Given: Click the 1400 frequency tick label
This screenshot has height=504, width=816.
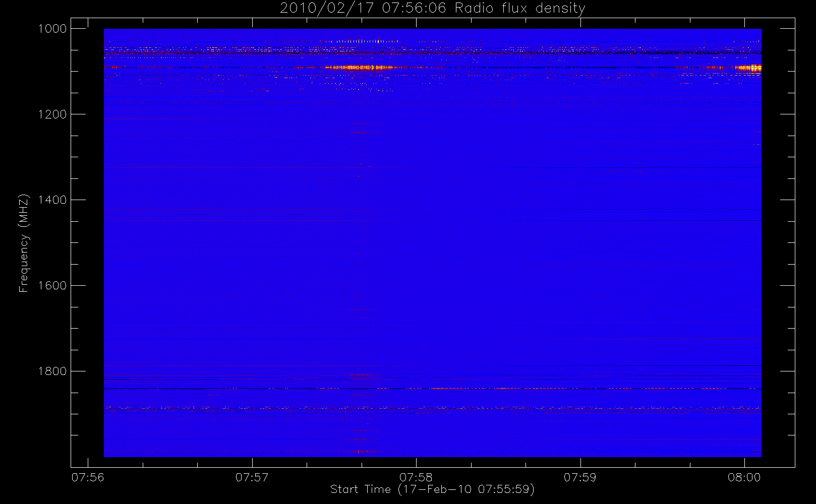Looking at the screenshot, I should click(x=52, y=200).
